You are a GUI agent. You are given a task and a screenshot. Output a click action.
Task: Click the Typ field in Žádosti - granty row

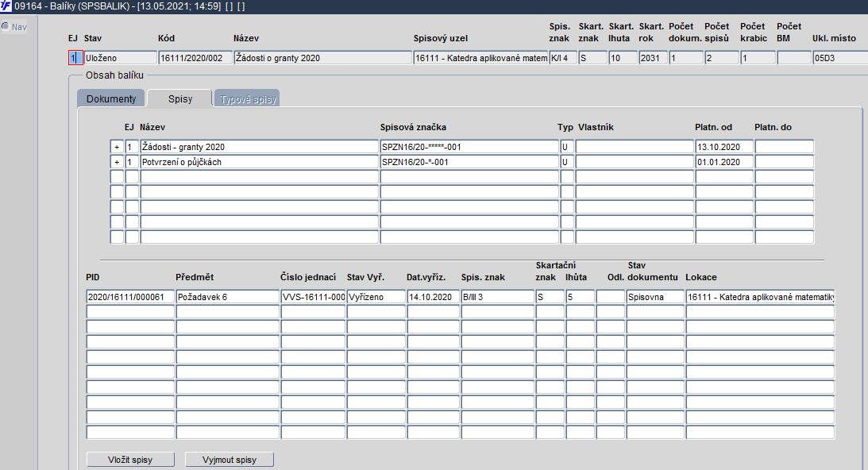pyautogui.click(x=567, y=147)
